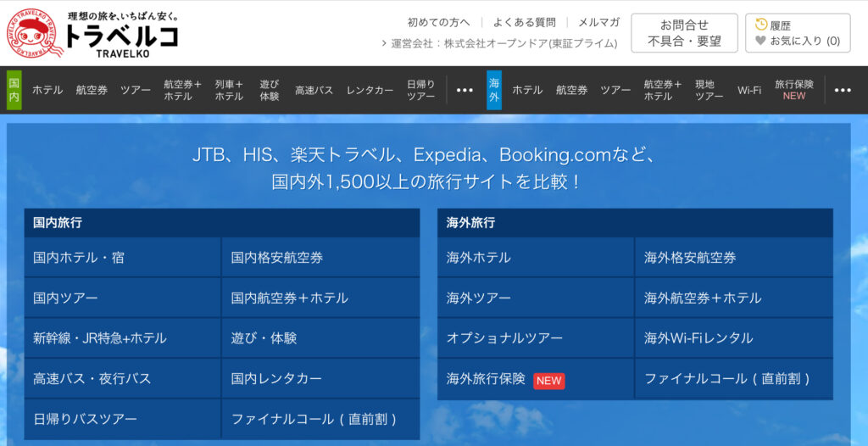Expand domestic menu's three-dot more button
The height and width of the screenshot is (446, 868).
pos(465,90)
